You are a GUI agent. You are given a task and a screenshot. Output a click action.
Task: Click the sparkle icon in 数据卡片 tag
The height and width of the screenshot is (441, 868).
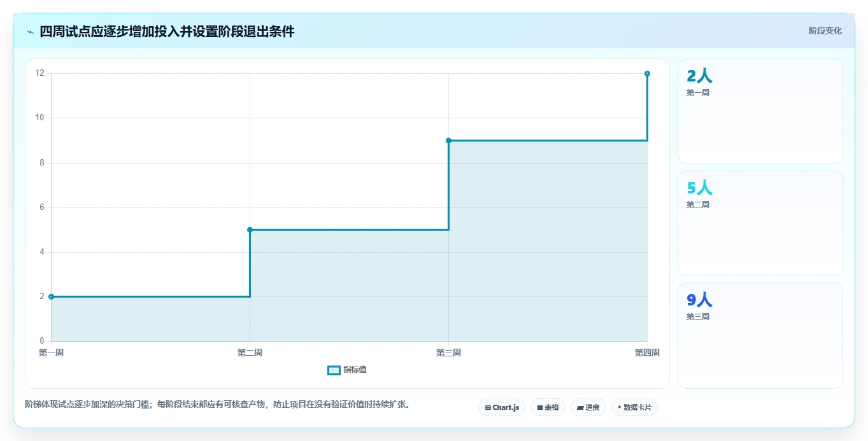point(620,407)
